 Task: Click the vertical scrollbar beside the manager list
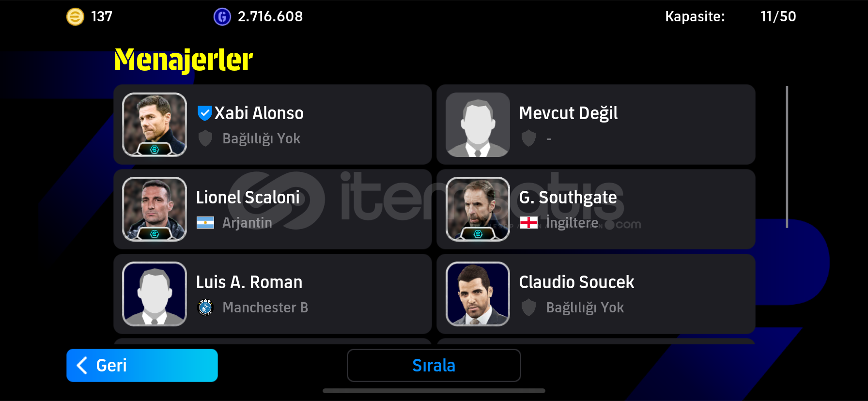[x=787, y=157]
